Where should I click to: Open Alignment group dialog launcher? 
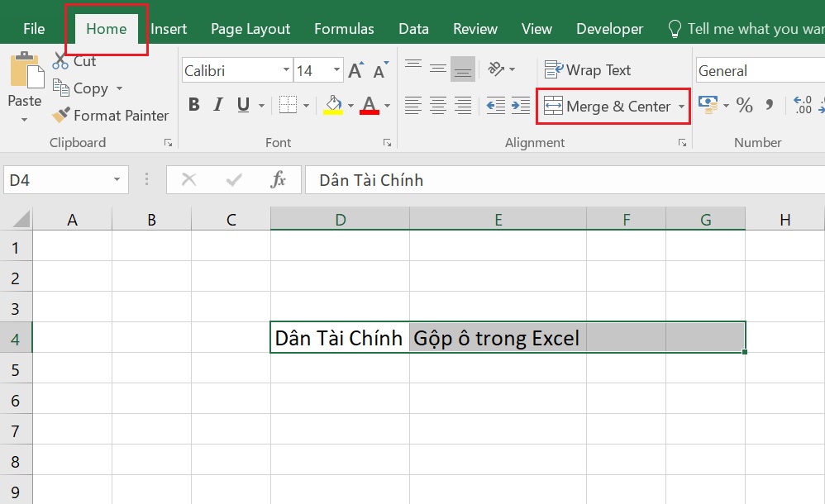[x=683, y=143]
